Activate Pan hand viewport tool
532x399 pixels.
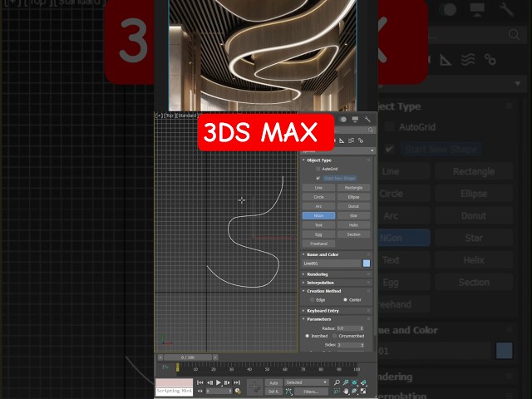(x=346, y=392)
